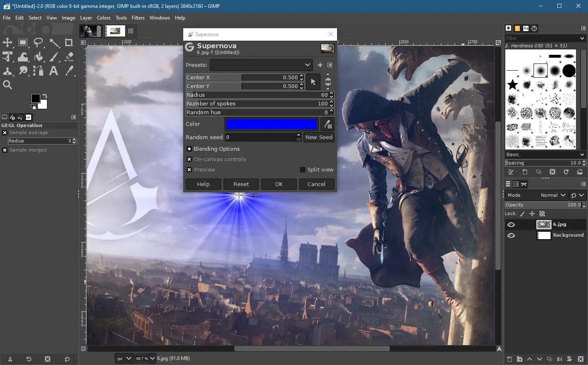
Task: Click Help in Supernova dialog
Action: click(x=203, y=184)
